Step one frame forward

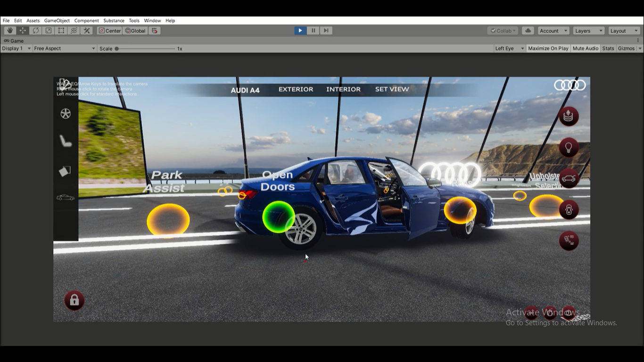(x=326, y=31)
